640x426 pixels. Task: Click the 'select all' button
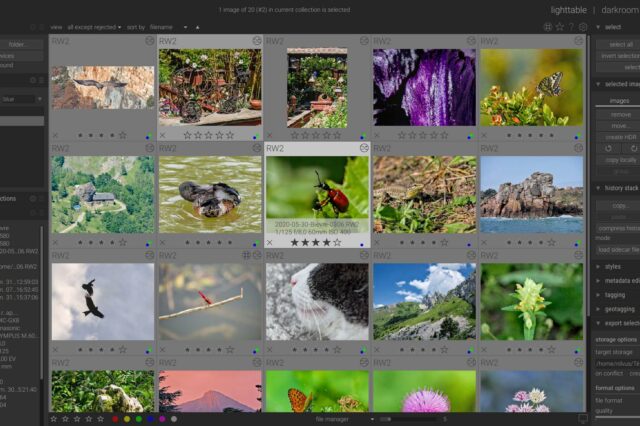point(620,44)
